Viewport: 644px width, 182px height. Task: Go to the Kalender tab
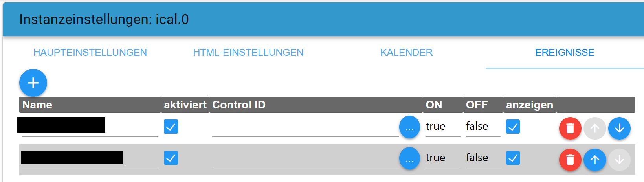406,53
